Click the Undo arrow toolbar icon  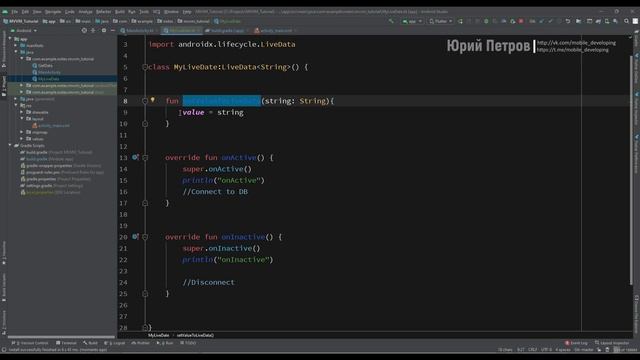point(568,21)
